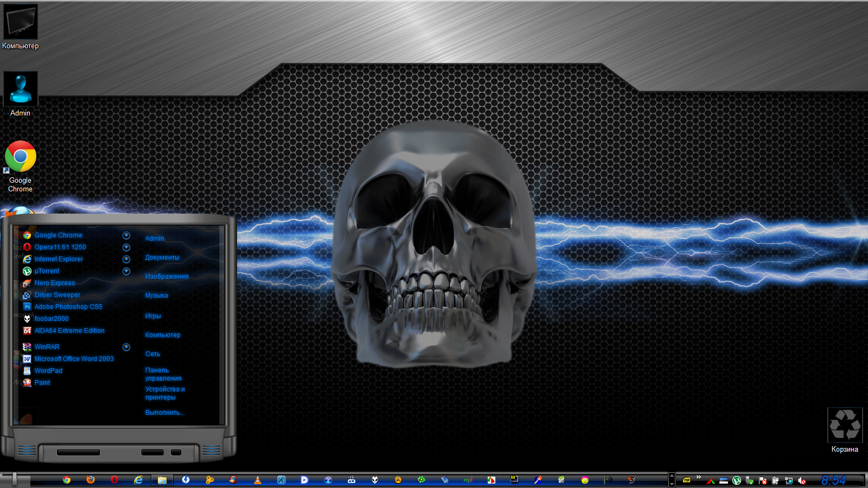Image resolution: width=868 pixels, height=488 pixels.
Task: Click the taskbar toolbar scroll down arrow
Action: tap(672, 484)
